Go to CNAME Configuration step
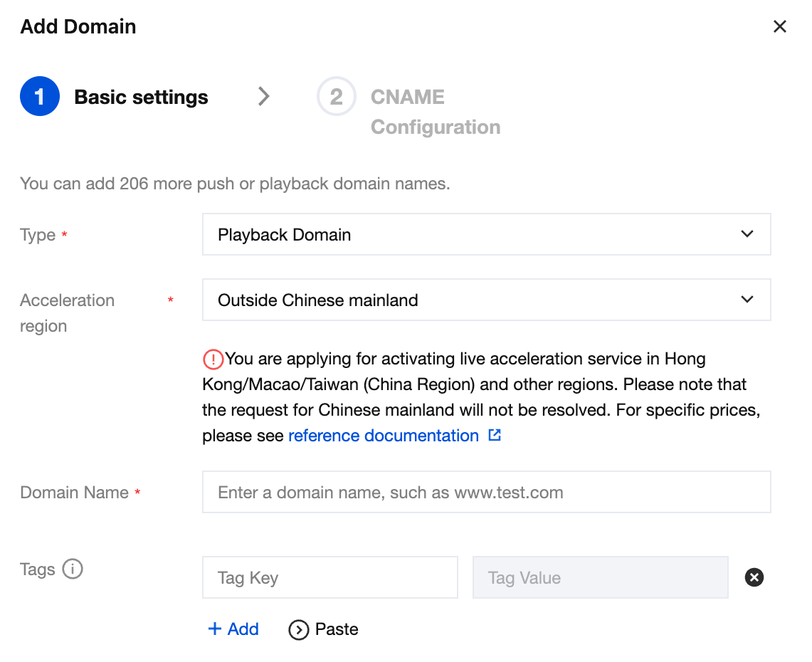 click(435, 112)
